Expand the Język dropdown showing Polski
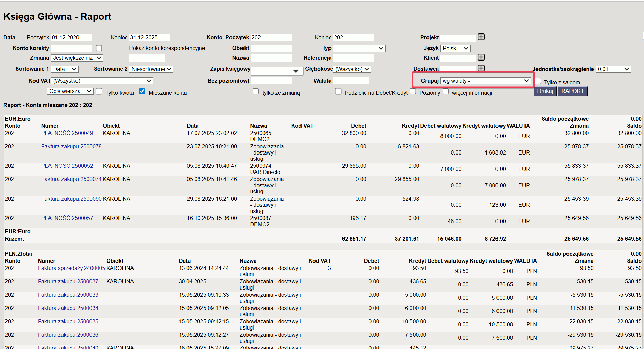Viewport: 644px width, 349px height. (x=455, y=48)
